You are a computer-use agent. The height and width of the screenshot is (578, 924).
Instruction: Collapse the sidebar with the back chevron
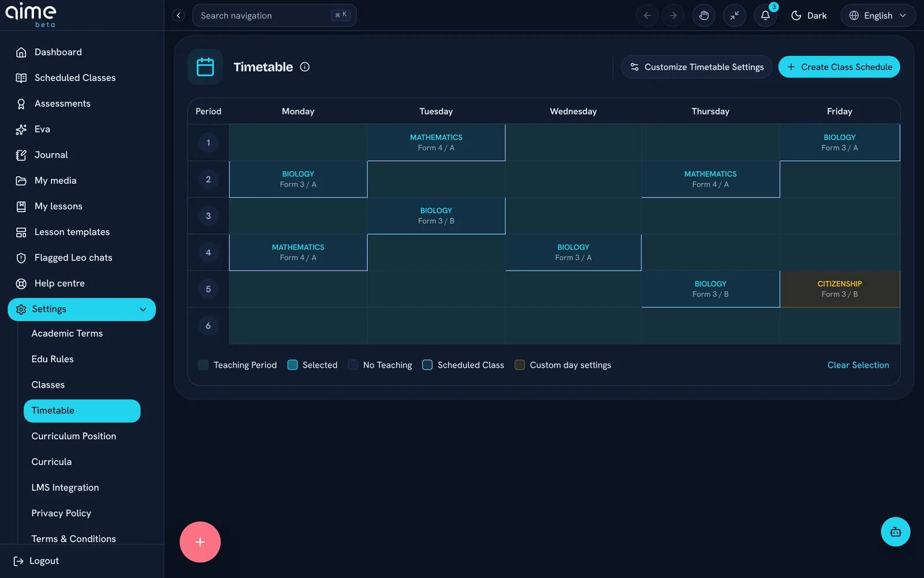tap(178, 16)
